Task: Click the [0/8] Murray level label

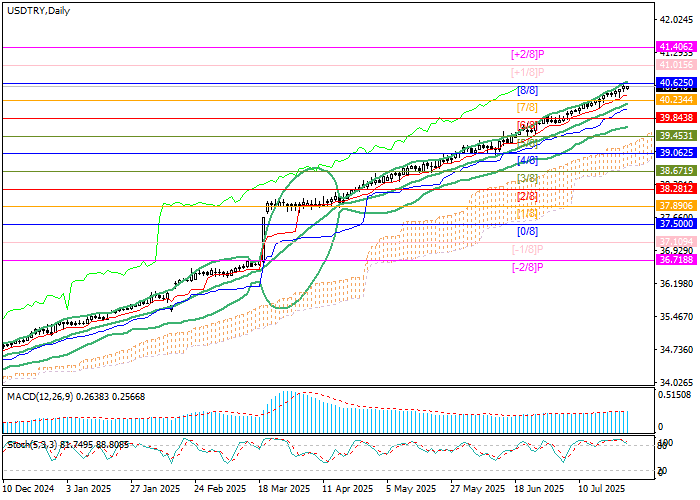Action: (527, 231)
